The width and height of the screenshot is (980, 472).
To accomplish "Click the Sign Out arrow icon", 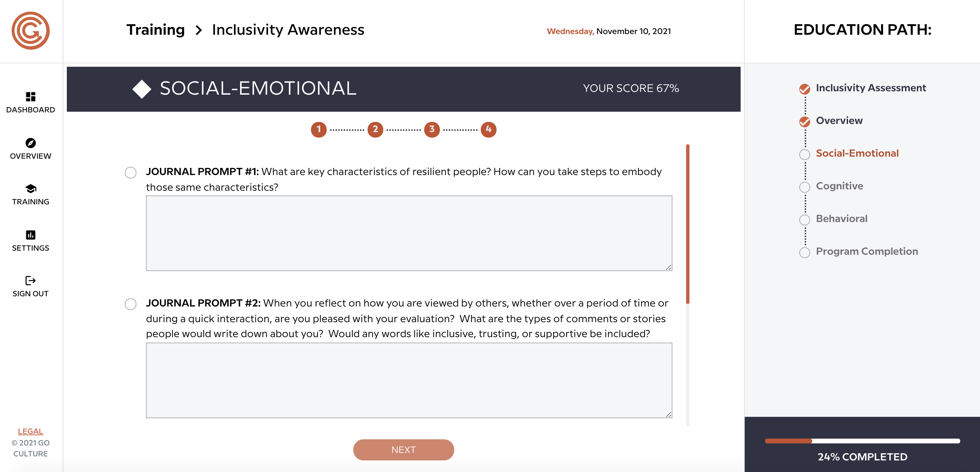I will tap(30, 281).
